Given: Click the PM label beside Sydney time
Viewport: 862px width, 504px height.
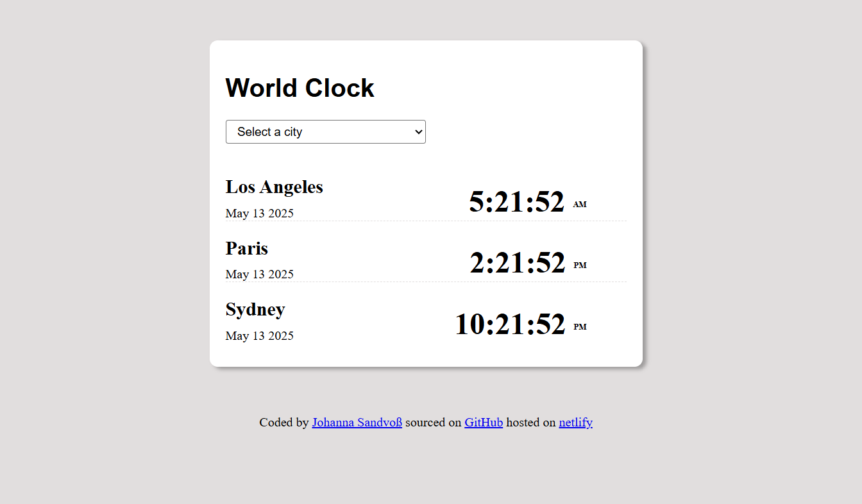Looking at the screenshot, I should [x=580, y=326].
